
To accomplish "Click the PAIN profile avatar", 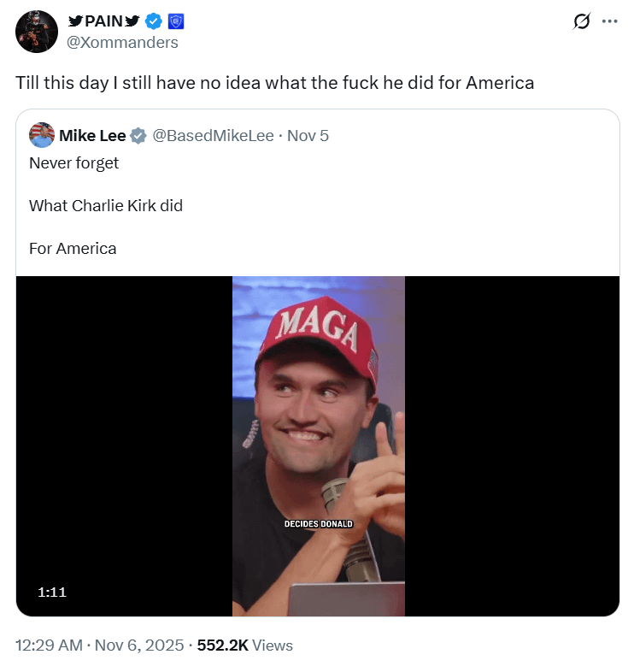I will coord(38,32).
